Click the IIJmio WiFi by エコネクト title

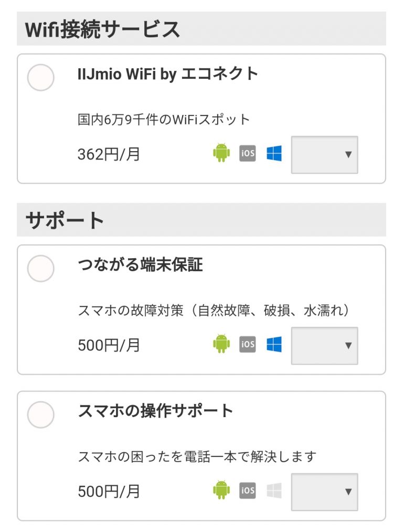(x=168, y=74)
